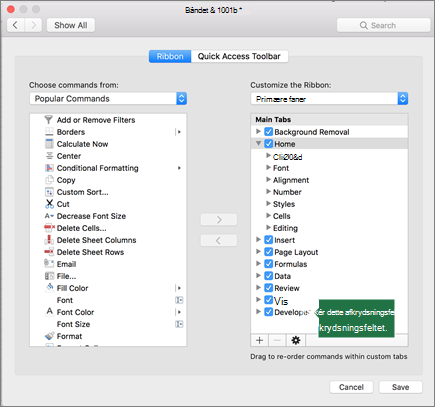
Task: Open the Customize the Ribbon dropdown
Action: click(x=329, y=99)
